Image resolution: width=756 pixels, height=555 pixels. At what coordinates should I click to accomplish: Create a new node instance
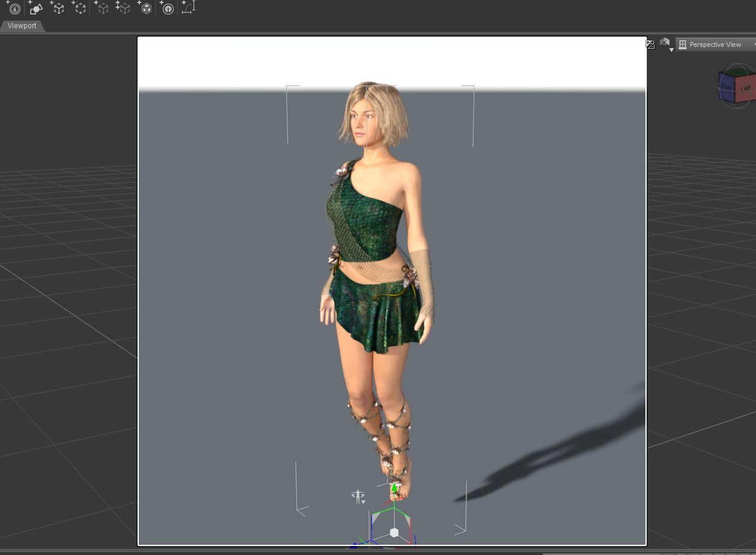click(102, 8)
